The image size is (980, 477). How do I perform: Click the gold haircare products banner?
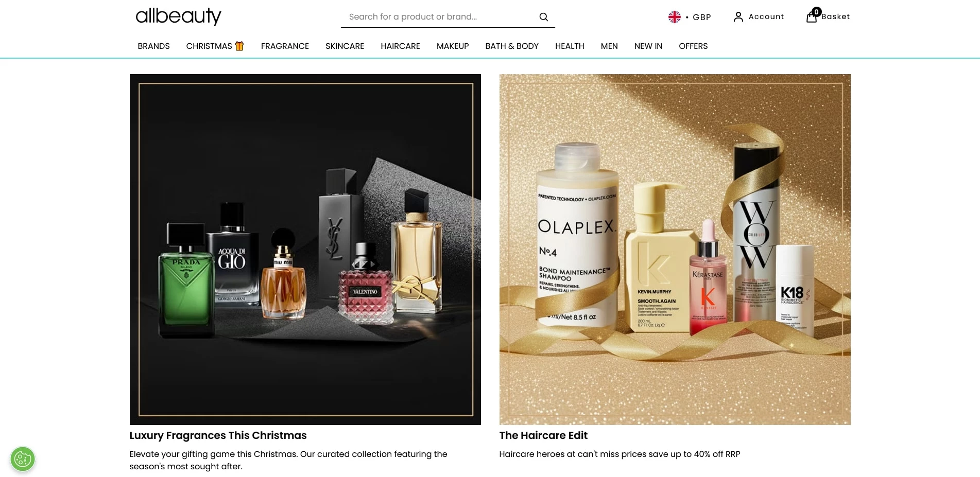(675, 250)
